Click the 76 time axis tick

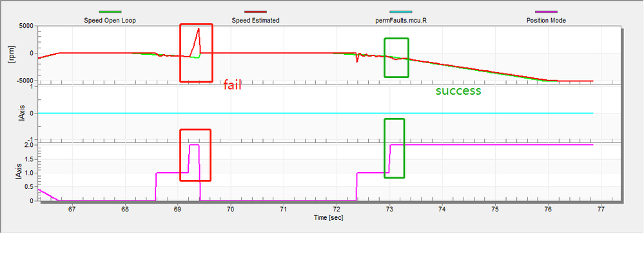(x=548, y=210)
